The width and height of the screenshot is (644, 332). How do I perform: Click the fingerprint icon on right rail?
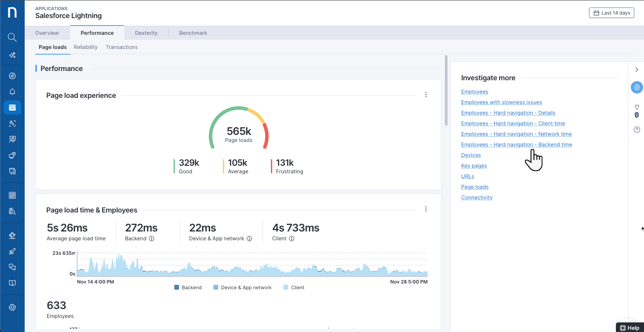637,87
